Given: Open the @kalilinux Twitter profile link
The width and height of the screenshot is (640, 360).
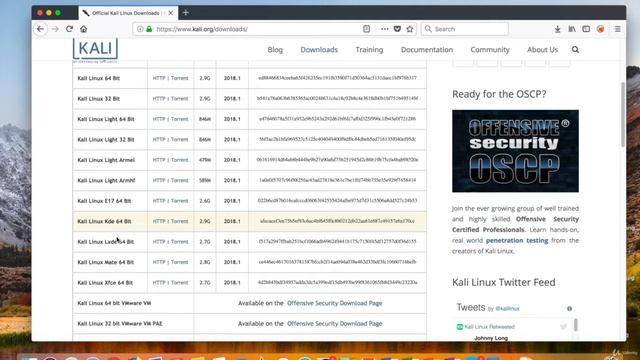Looking at the screenshot, I should tap(507, 309).
